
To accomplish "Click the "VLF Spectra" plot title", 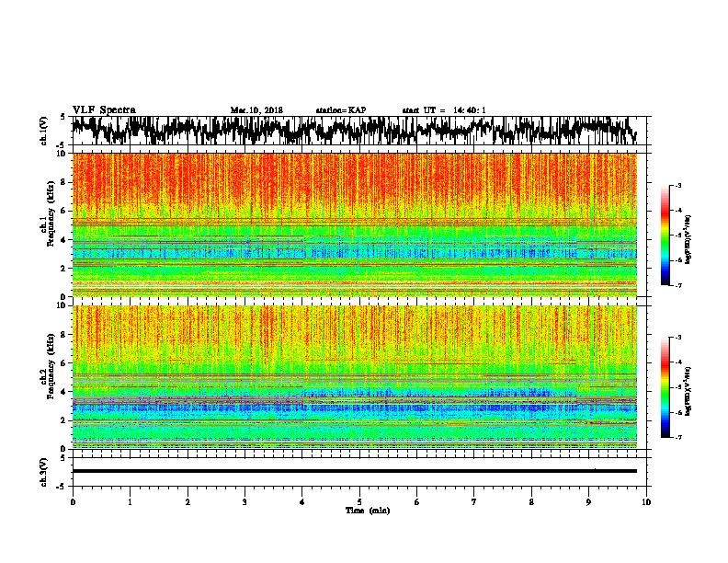I will [104, 110].
